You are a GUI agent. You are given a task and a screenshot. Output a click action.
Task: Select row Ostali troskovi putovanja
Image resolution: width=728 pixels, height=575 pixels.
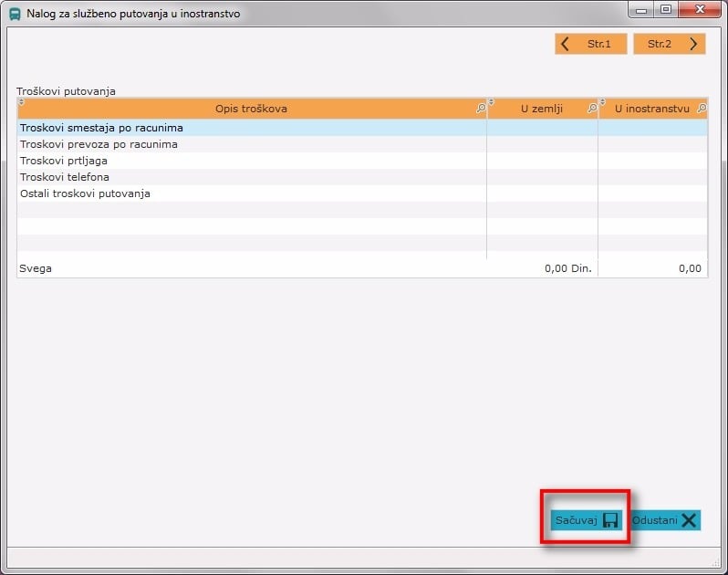[x=362, y=193]
